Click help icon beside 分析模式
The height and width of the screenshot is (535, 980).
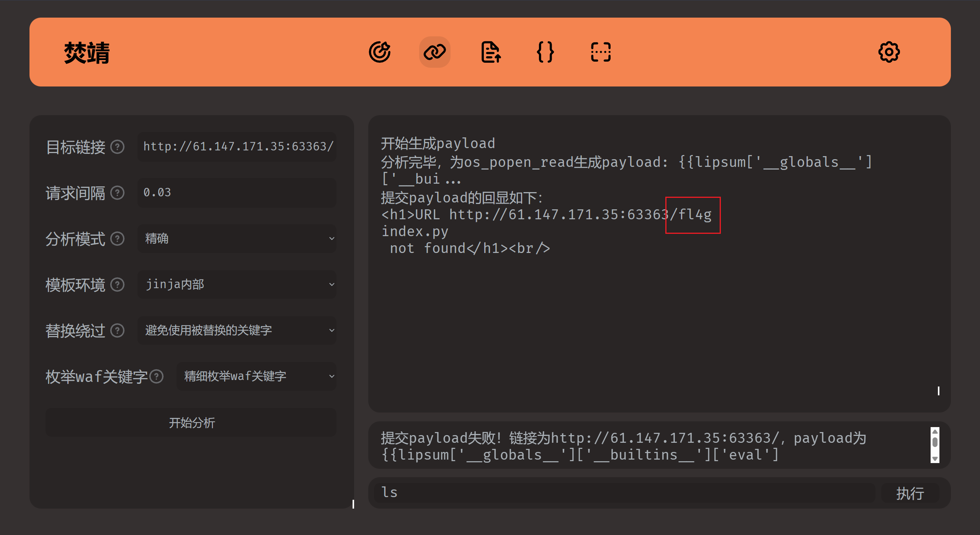(x=118, y=239)
